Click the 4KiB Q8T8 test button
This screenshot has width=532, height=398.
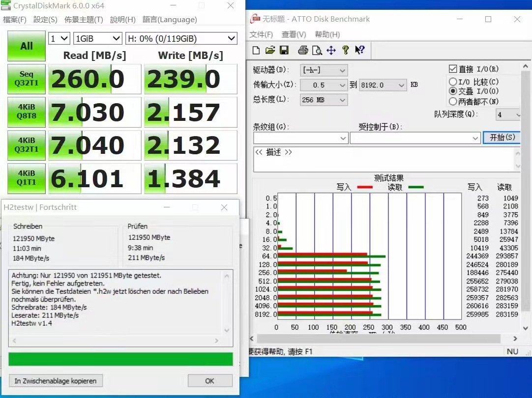[x=27, y=112]
